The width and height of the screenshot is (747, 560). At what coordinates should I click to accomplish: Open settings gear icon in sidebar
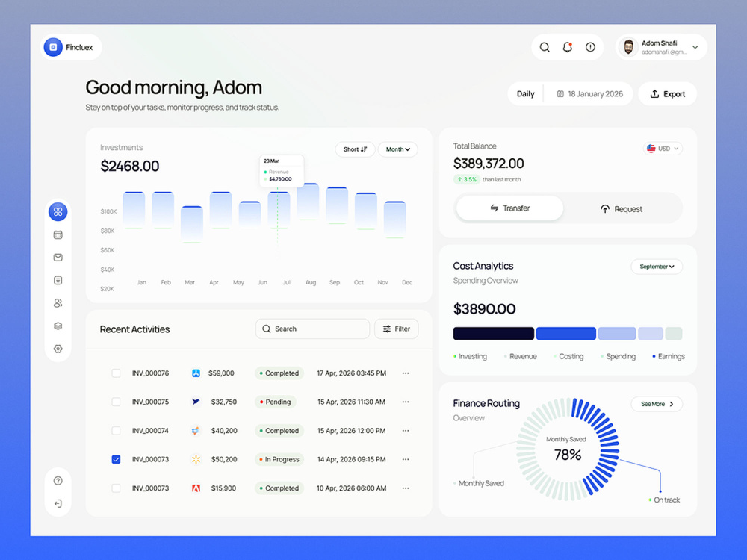click(58, 349)
